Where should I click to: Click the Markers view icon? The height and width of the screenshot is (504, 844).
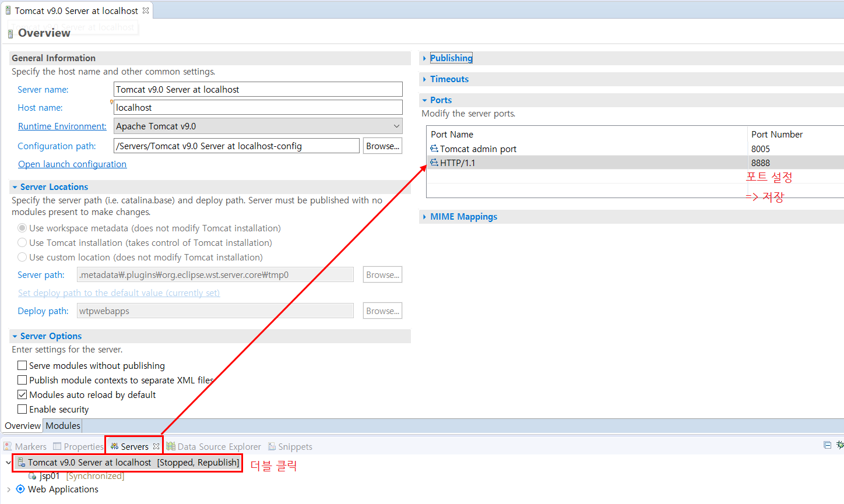(8, 446)
